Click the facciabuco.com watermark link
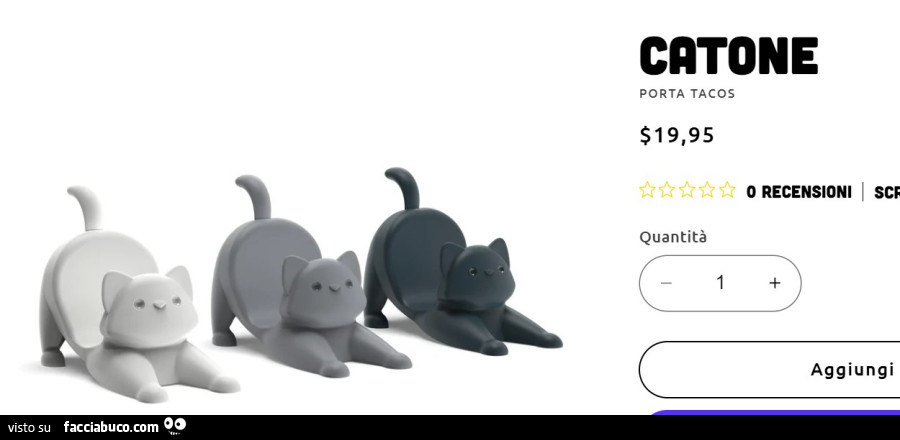 pos(111,427)
